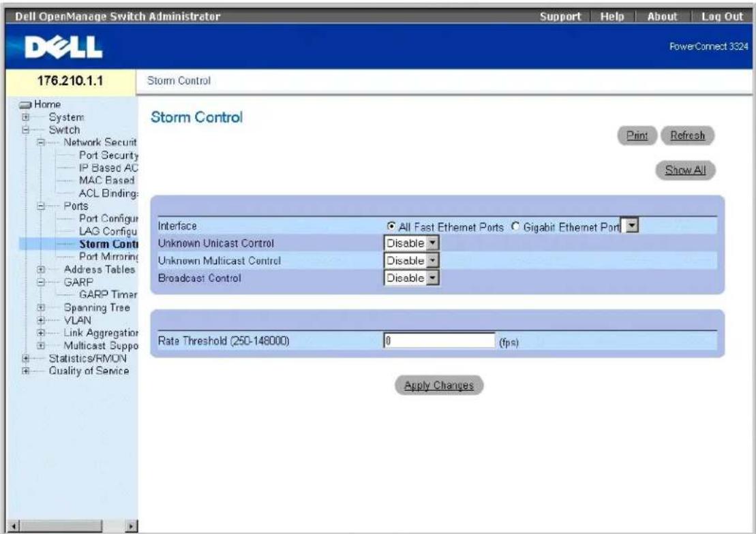
Task: Collapse the GARP tree node
Action: (41, 283)
